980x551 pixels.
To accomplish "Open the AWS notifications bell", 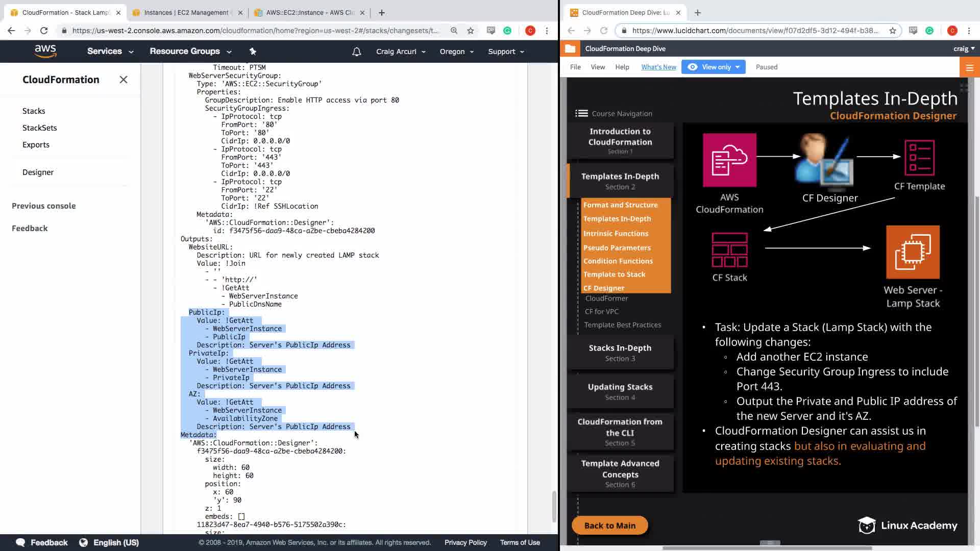I will tap(357, 52).
